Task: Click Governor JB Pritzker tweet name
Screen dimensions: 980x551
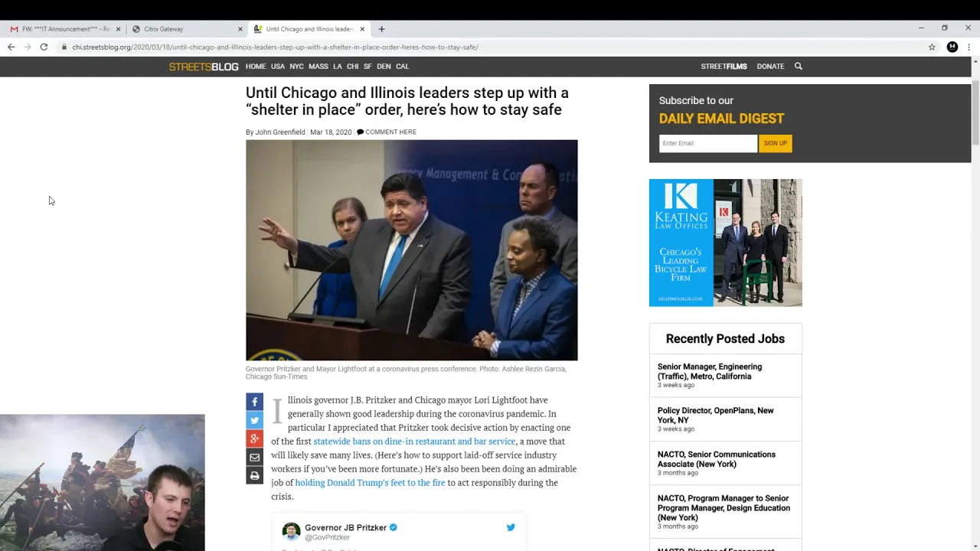Action: pos(345,527)
